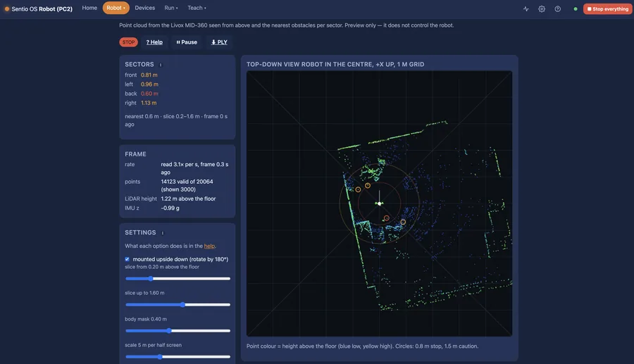The height and width of the screenshot is (364, 634).
Task: Go to the Home tab
Action: 89,8
